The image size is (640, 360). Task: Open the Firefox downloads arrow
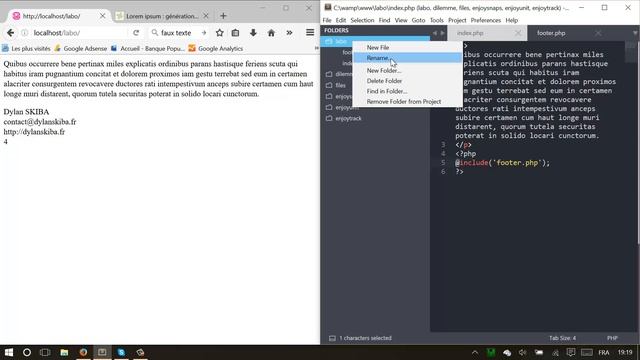[x=253, y=33]
